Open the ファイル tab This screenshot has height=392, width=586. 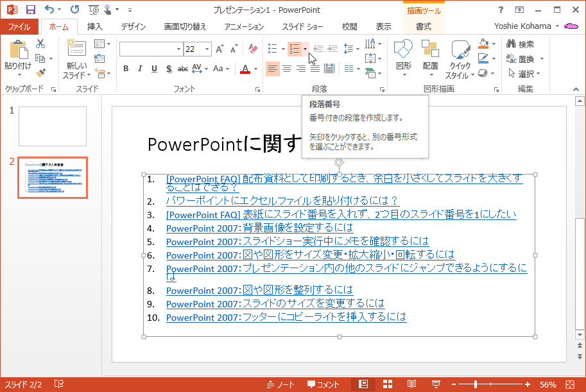click(19, 26)
